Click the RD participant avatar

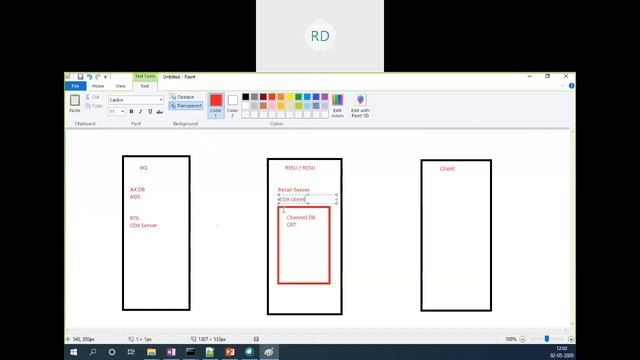(320, 36)
